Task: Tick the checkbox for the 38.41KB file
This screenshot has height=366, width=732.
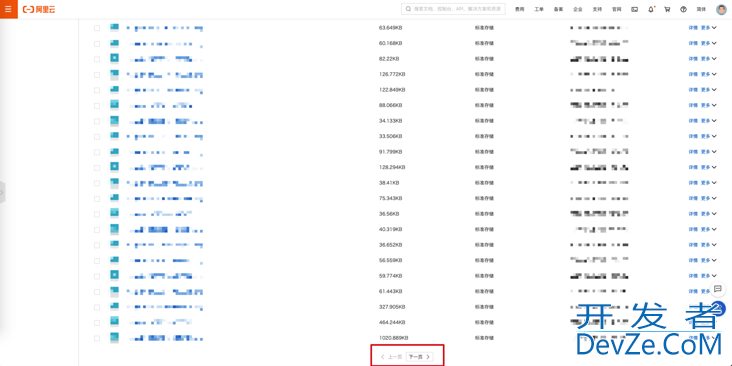Action: tap(97, 183)
